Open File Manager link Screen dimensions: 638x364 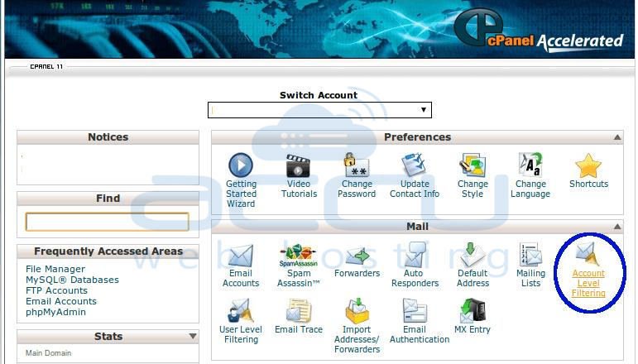[x=55, y=269]
